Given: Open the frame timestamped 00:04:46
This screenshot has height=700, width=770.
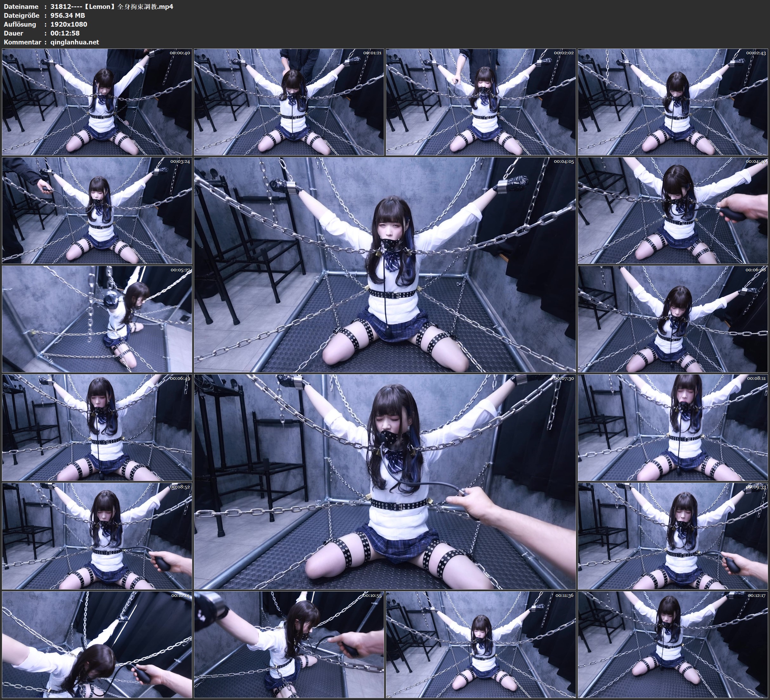Looking at the screenshot, I should tap(673, 210).
